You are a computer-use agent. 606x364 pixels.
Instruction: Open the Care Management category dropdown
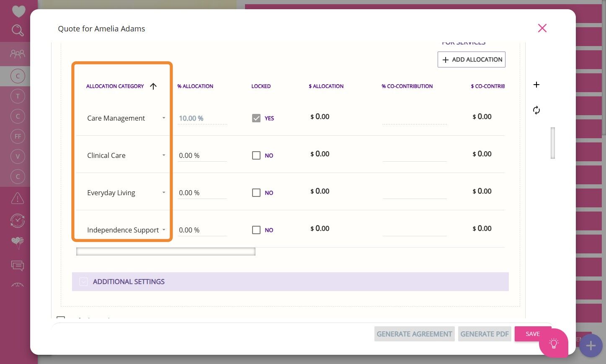pyautogui.click(x=126, y=118)
